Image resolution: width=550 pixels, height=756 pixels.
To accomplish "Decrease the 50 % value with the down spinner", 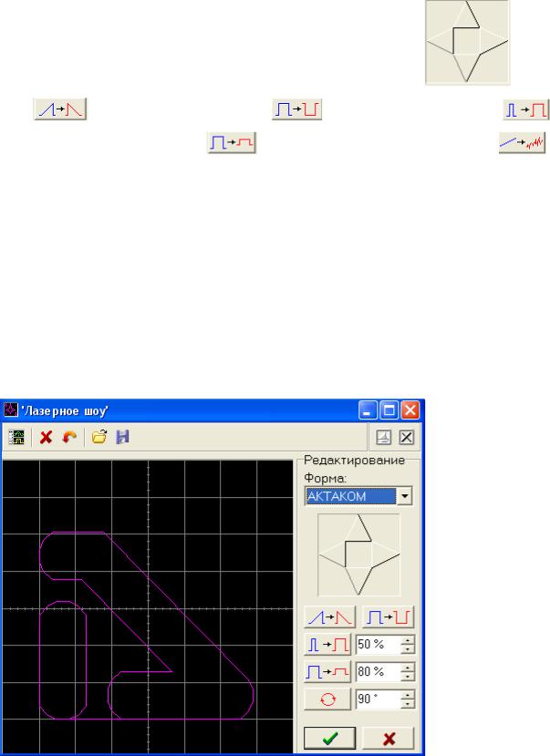I will click(408, 649).
